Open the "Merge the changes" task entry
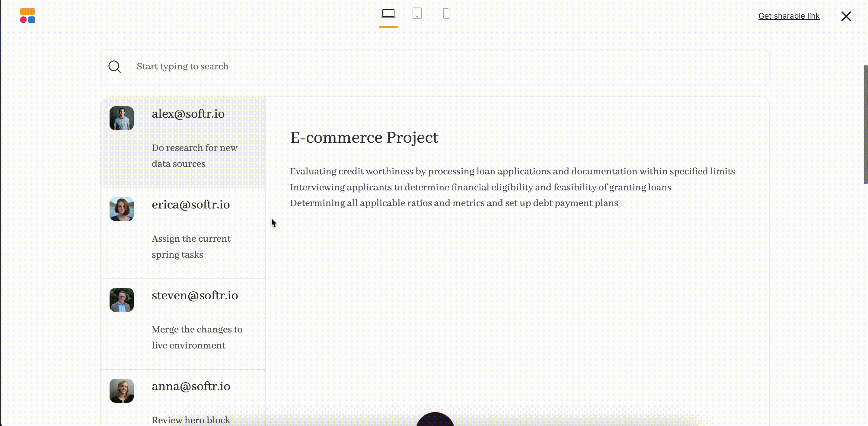 (197, 337)
